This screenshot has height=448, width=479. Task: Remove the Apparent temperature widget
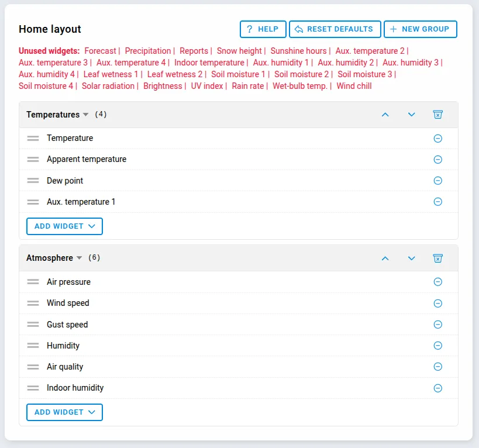[x=437, y=160]
